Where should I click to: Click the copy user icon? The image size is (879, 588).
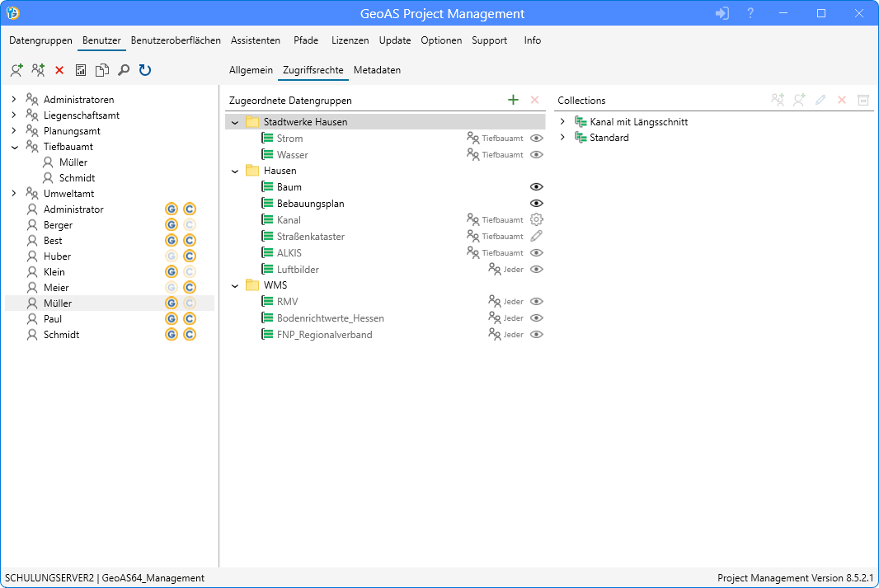click(102, 71)
